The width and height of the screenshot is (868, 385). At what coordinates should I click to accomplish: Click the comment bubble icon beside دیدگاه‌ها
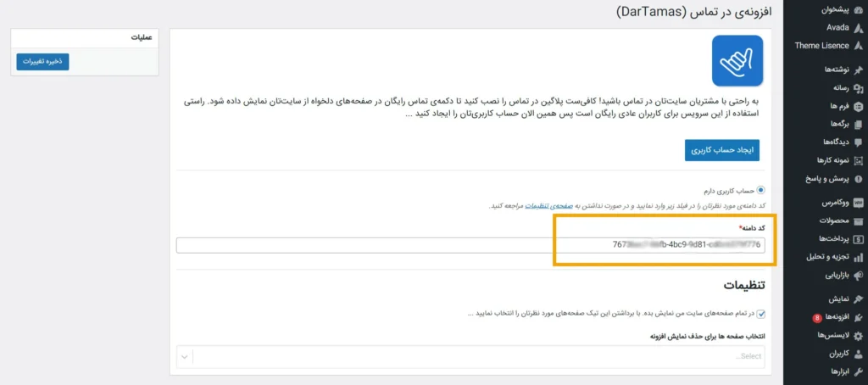(858, 142)
